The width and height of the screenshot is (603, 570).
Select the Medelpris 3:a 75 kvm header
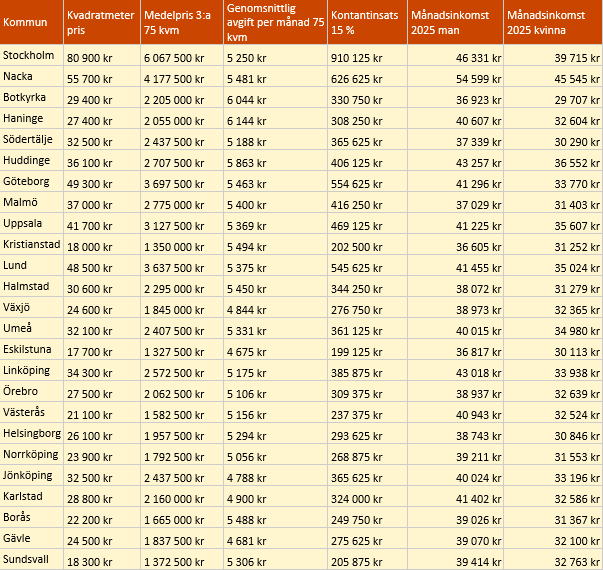(x=182, y=22)
